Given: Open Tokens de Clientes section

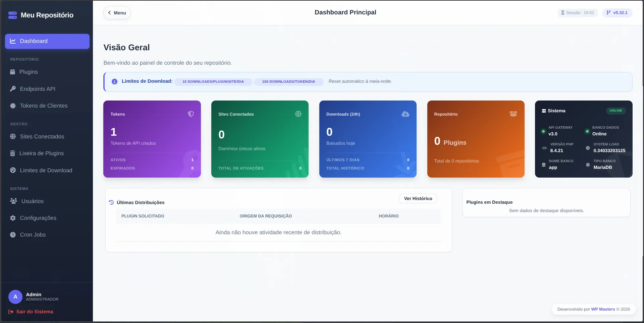Looking at the screenshot, I should tap(47, 106).
